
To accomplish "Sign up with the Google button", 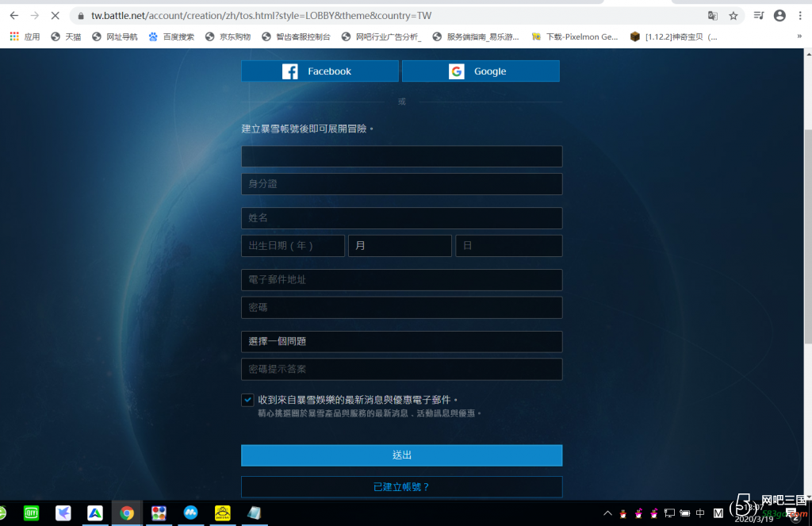I will point(481,71).
